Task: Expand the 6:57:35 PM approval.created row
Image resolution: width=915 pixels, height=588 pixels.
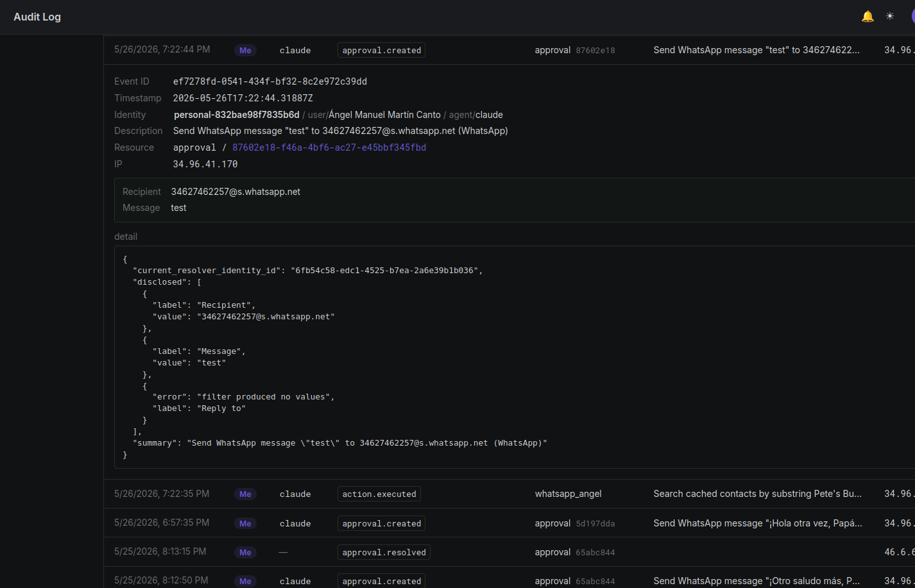Action: (509, 523)
